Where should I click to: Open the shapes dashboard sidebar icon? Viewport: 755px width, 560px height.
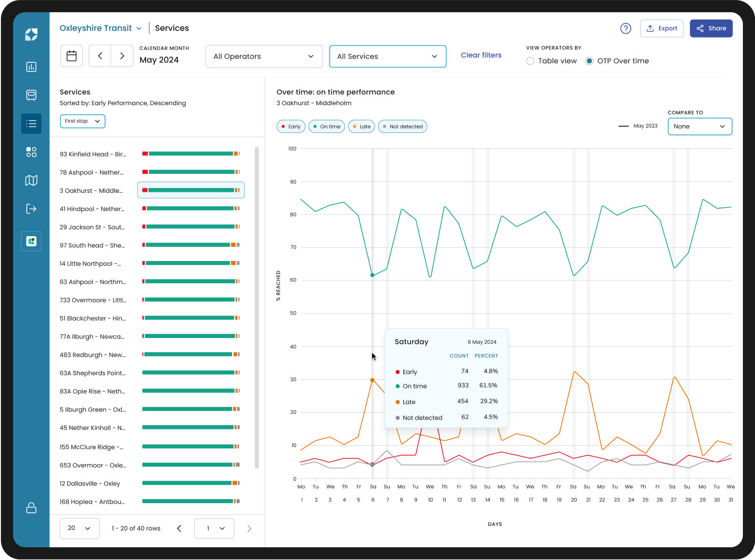pyautogui.click(x=31, y=152)
